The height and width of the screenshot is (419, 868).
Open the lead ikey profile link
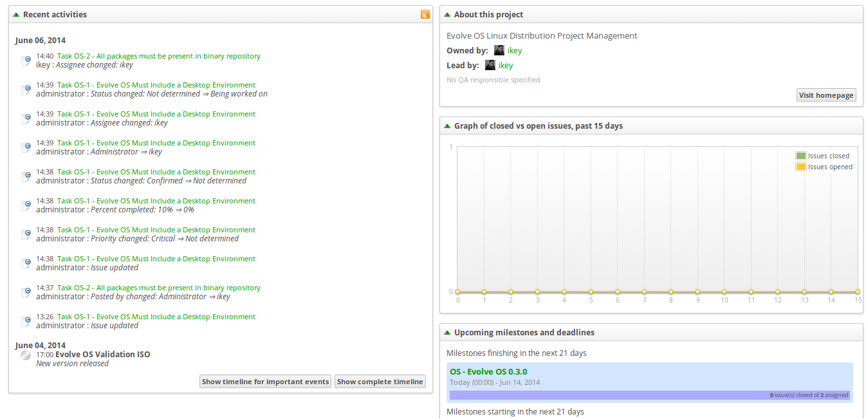[x=506, y=65]
